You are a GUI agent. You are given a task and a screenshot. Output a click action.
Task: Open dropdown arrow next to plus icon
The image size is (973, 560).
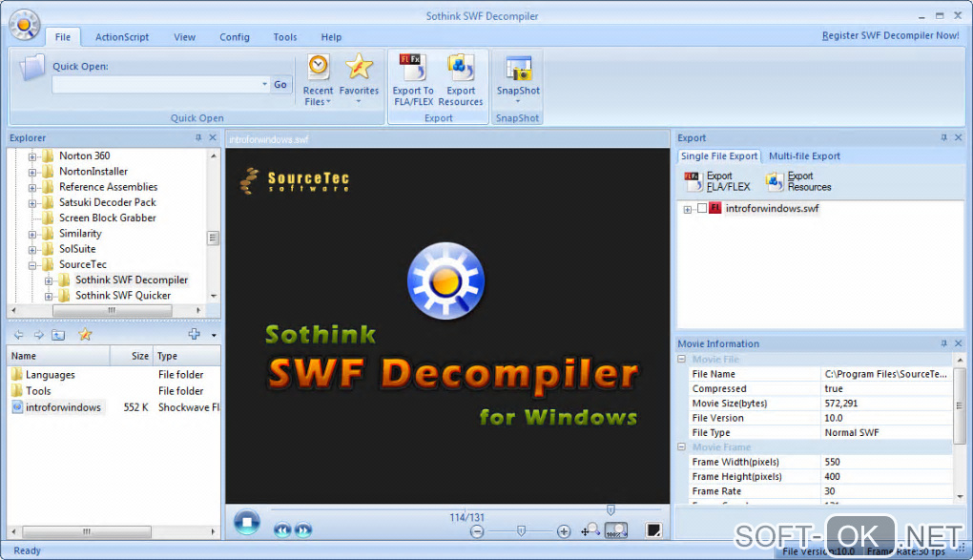click(x=214, y=335)
